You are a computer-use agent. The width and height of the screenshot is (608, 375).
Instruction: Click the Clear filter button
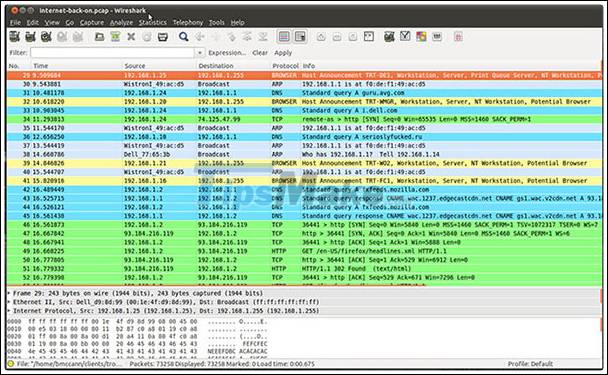tap(260, 53)
